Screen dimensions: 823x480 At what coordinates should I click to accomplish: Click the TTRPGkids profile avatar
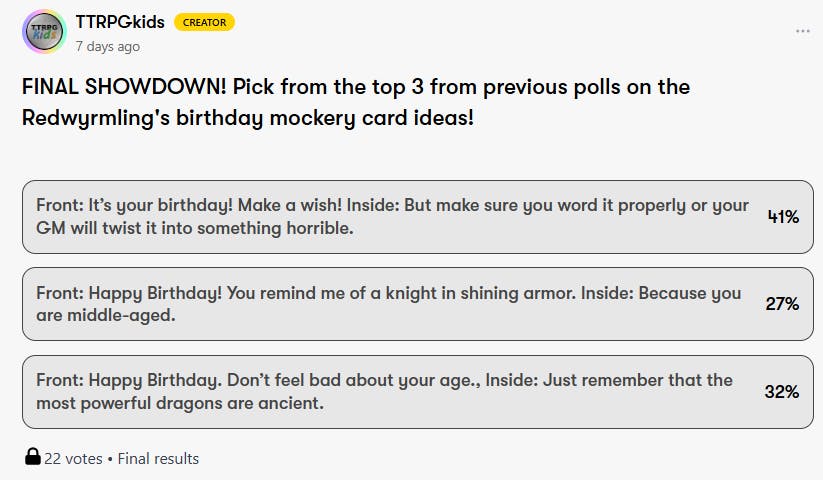coord(44,32)
